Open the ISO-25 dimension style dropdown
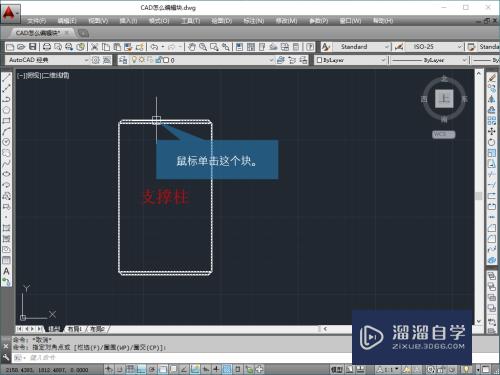The width and height of the screenshot is (500, 375). tap(460, 47)
